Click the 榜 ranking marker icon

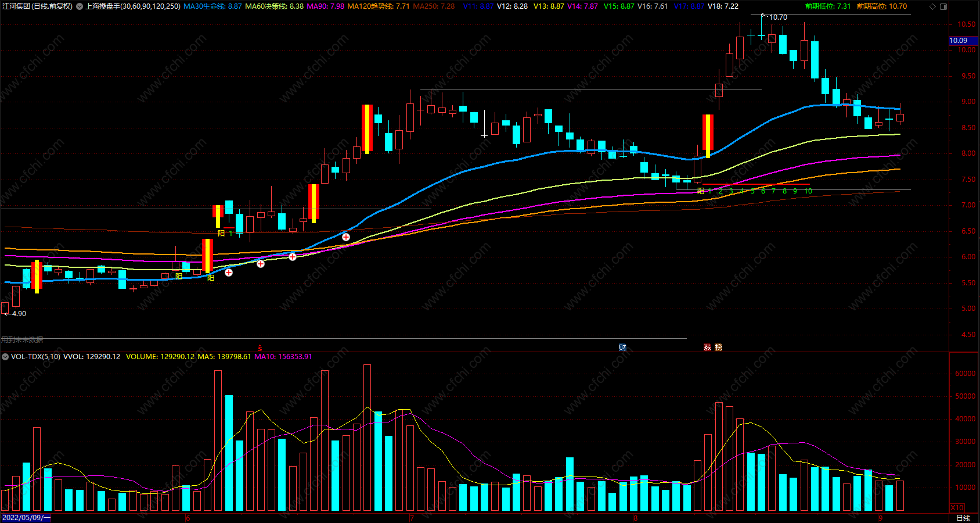coord(719,347)
